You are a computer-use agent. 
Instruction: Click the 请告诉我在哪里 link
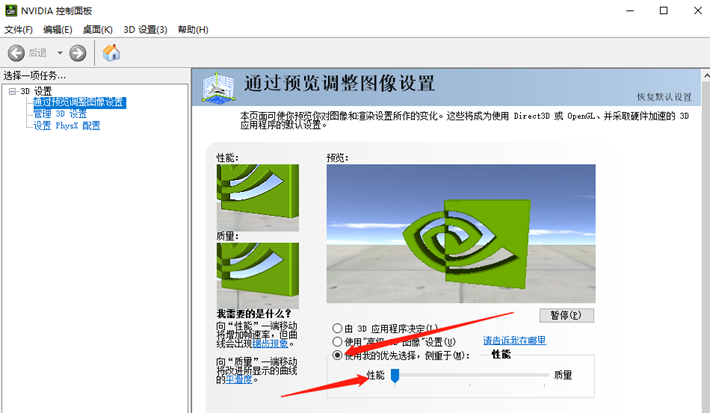[514, 341]
